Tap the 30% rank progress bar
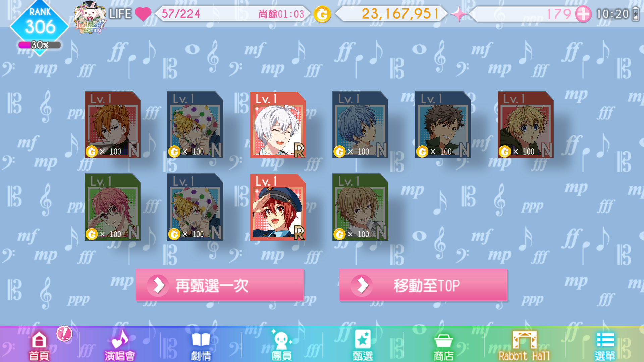Image resolution: width=644 pixels, height=362 pixels. (x=40, y=45)
